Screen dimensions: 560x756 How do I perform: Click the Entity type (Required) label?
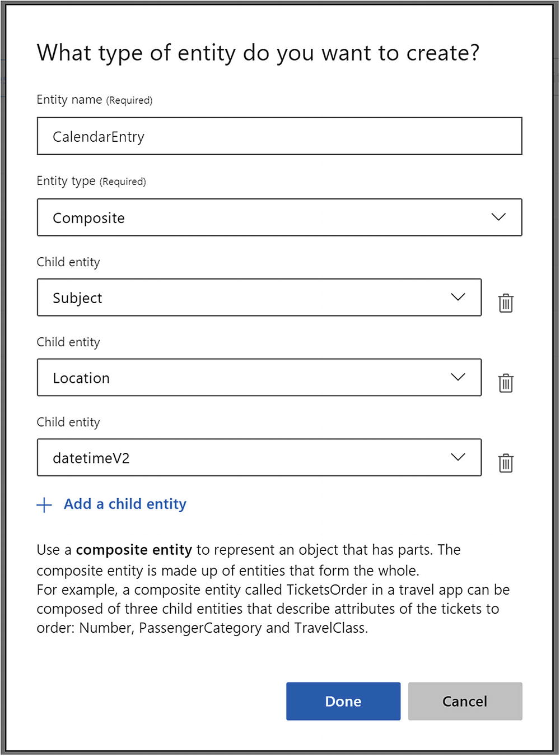point(91,181)
